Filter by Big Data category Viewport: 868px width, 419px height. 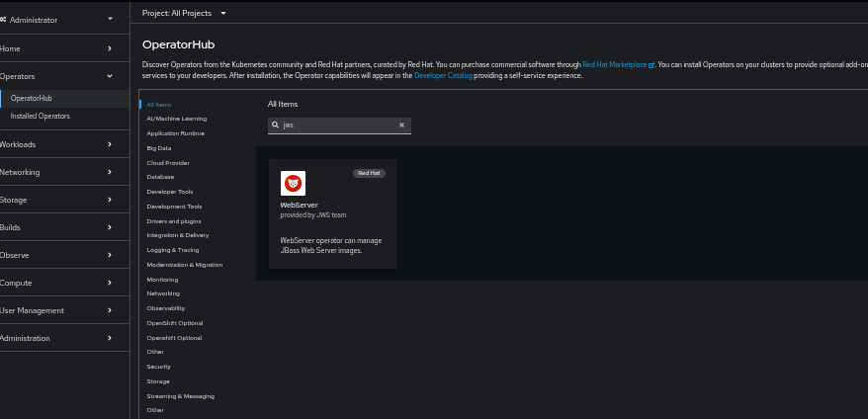pos(158,148)
